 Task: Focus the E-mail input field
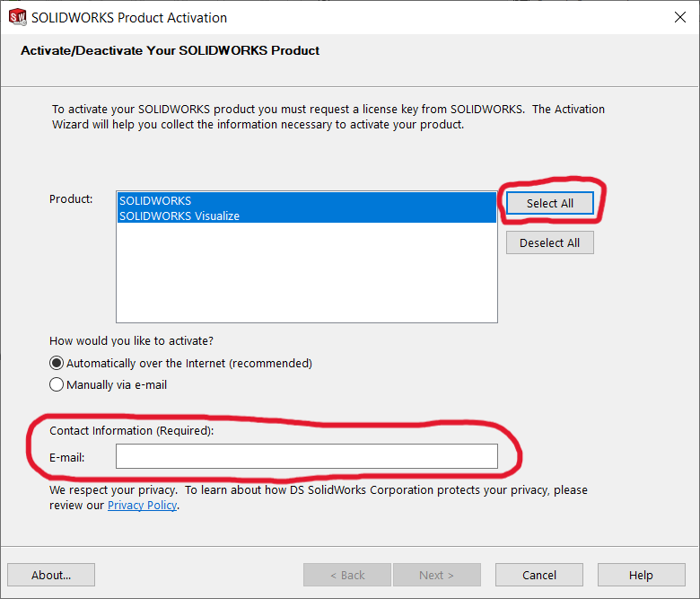pyautogui.click(x=306, y=457)
